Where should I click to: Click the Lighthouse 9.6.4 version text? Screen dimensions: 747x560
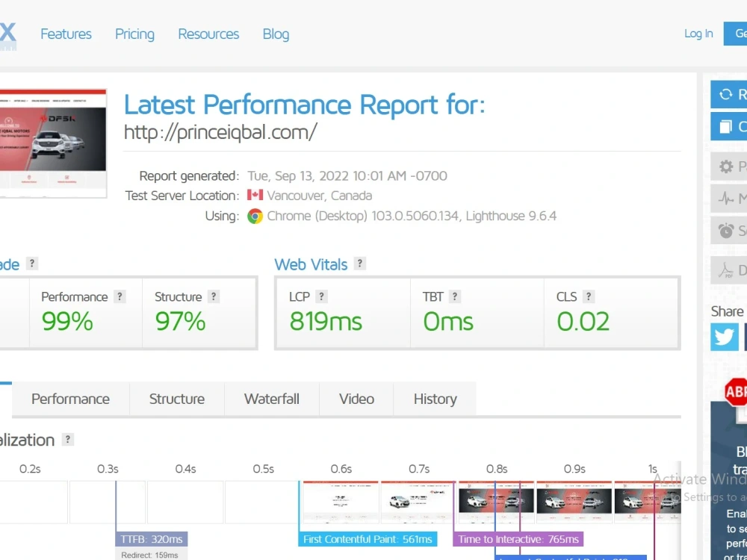point(511,217)
